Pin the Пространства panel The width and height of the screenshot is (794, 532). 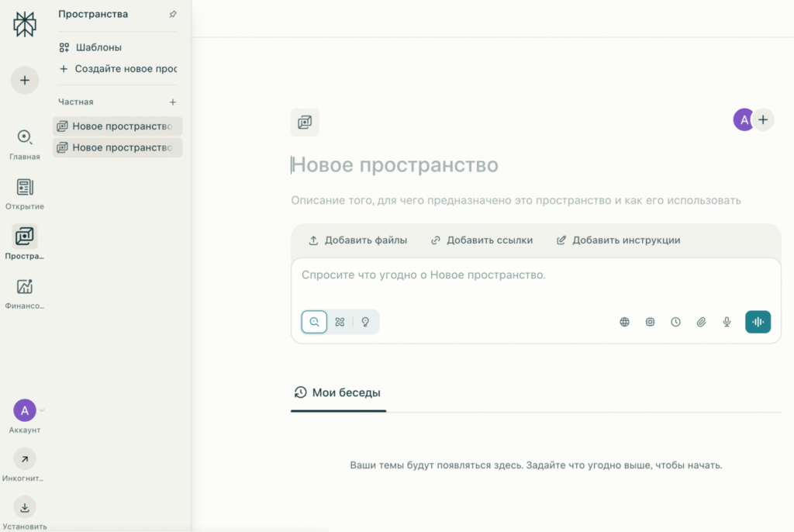[172, 14]
